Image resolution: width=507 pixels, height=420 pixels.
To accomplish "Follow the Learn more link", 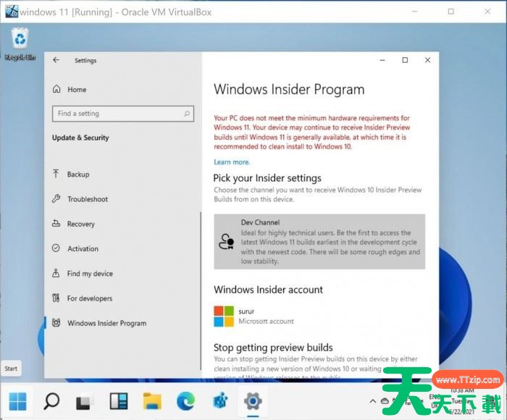I will click(232, 162).
